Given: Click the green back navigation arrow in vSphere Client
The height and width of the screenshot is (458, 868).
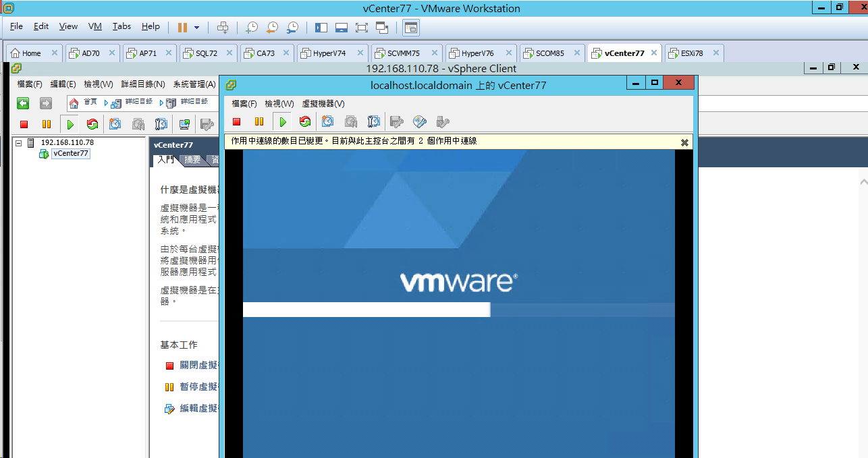Looking at the screenshot, I should pos(24,103).
